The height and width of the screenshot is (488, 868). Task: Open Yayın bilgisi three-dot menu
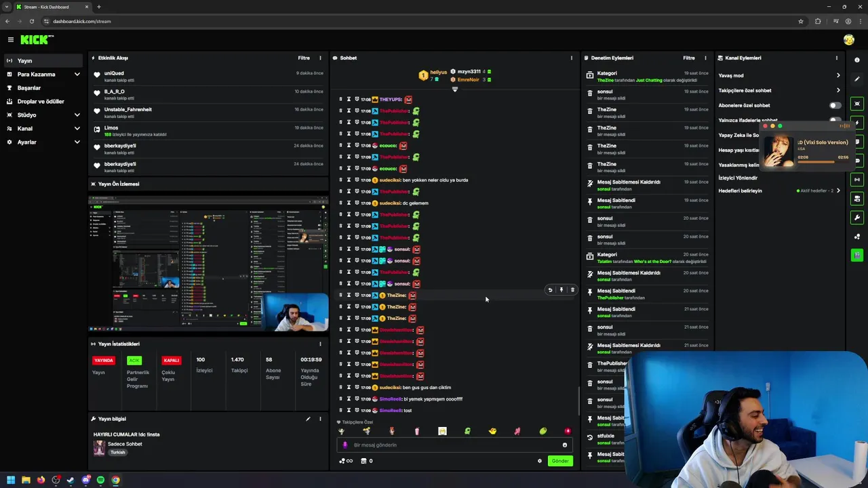tap(320, 419)
